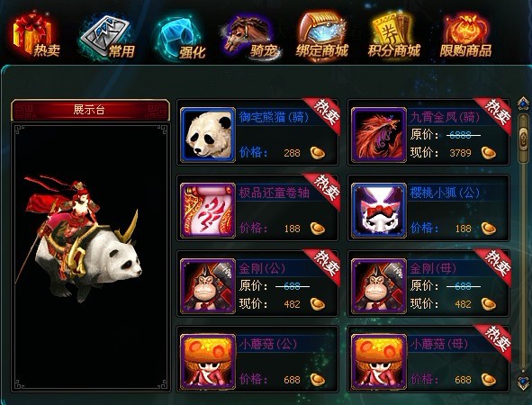
Task: Select the 金刚(公) gorilla pet icon
Action: point(208,286)
